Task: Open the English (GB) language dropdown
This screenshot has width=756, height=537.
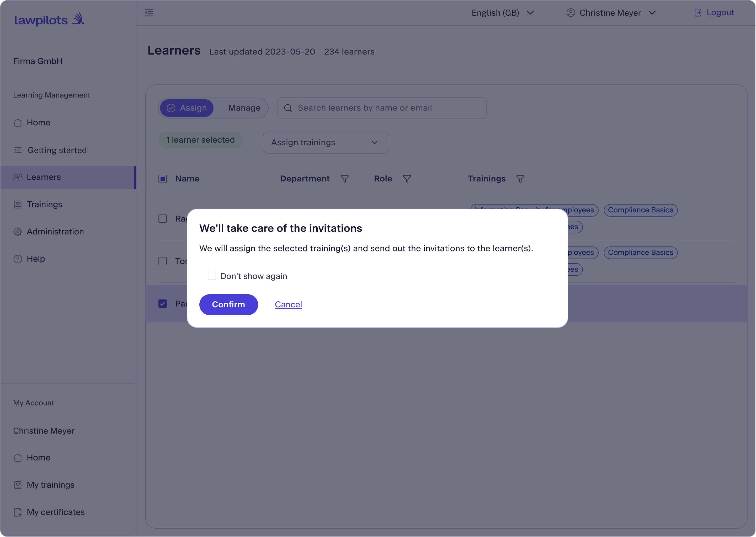Action: point(503,13)
